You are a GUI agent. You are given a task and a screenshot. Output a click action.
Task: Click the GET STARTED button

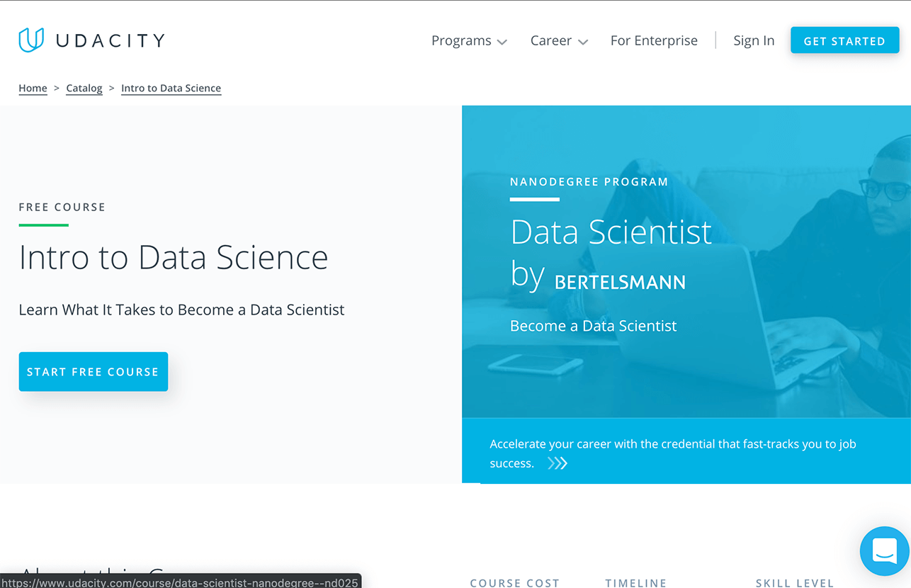coord(844,40)
